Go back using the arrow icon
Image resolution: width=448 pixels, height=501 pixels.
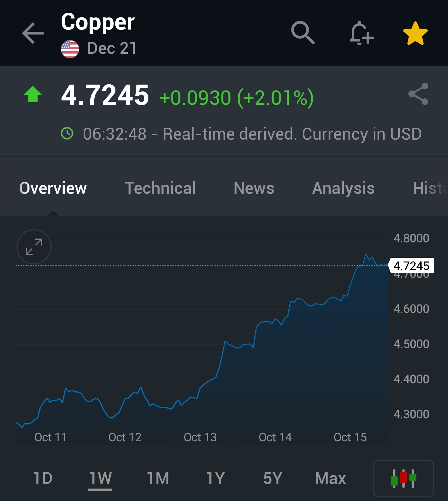(33, 33)
